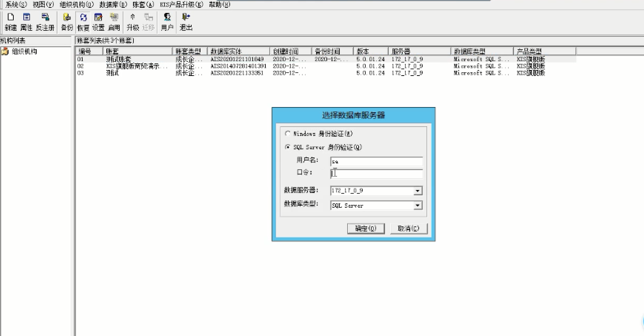
Task: Click the 确定 button in the dialog
Action: click(366, 229)
